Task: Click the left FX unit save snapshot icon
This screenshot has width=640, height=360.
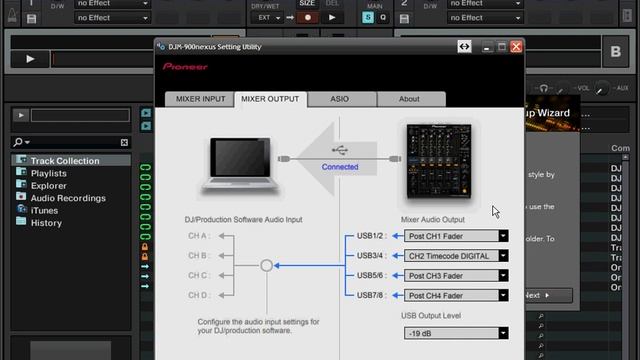Action: (31, 18)
